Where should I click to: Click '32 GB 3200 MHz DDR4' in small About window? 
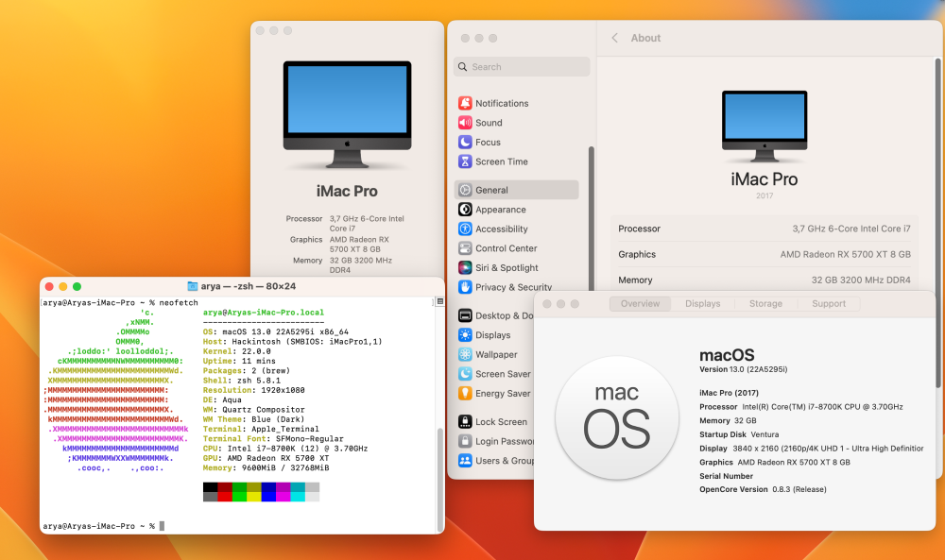360,265
